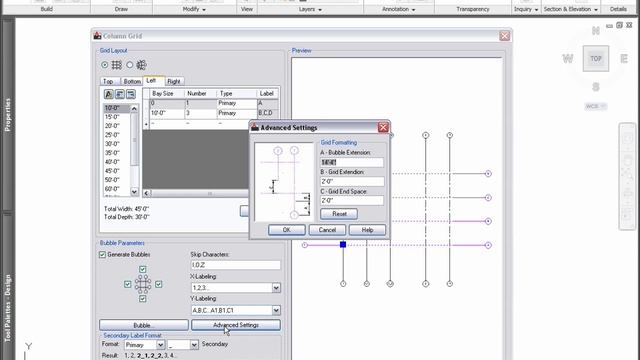This screenshot has height=360, width=640.
Task: Toggle Generate Bubbles checkbox
Action: tap(102, 255)
